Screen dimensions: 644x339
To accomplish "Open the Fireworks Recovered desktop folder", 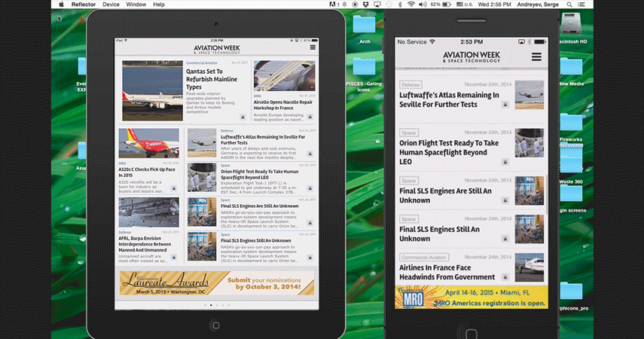I will [571, 124].
